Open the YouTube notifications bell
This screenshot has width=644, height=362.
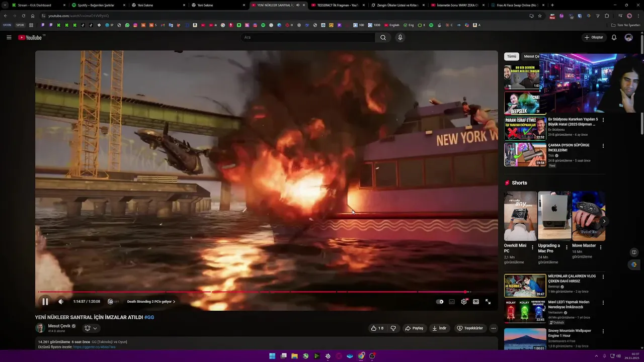614,37
